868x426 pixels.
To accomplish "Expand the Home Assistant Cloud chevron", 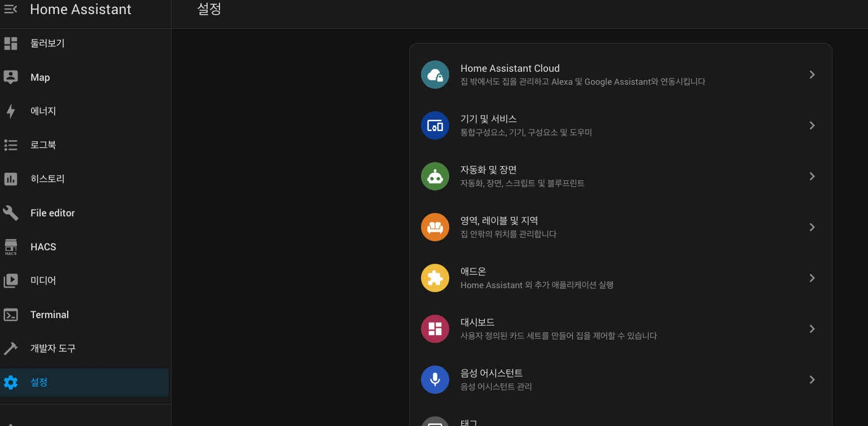I will (x=812, y=75).
